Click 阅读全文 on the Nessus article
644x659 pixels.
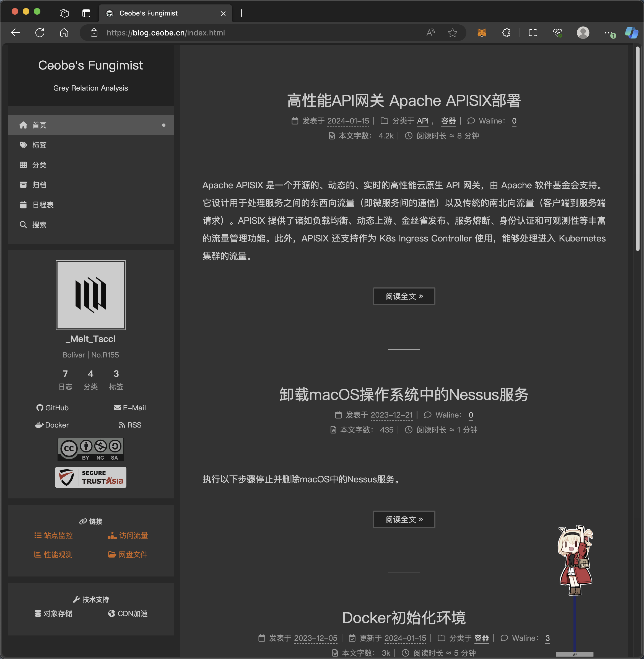pos(404,519)
